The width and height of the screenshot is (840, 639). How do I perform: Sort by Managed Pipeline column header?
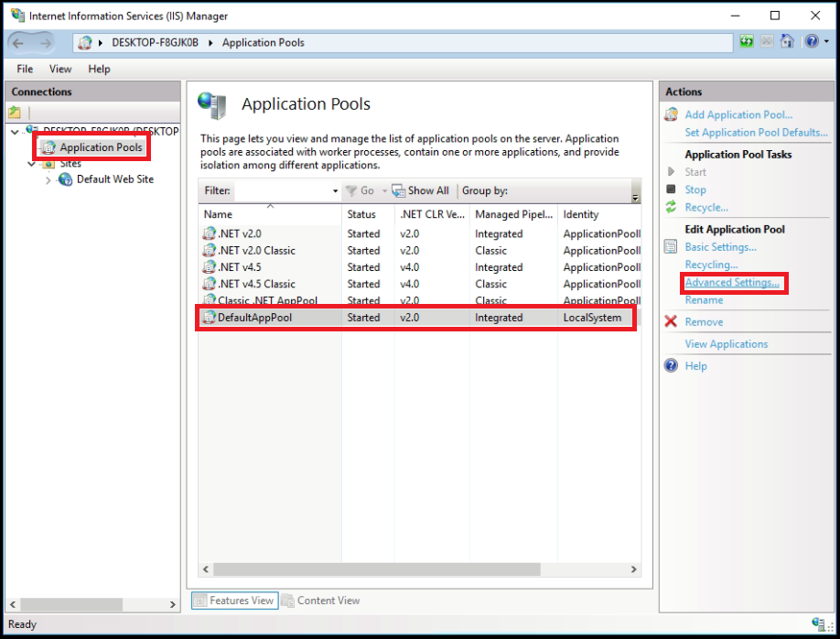pyautogui.click(x=513, y=214)
